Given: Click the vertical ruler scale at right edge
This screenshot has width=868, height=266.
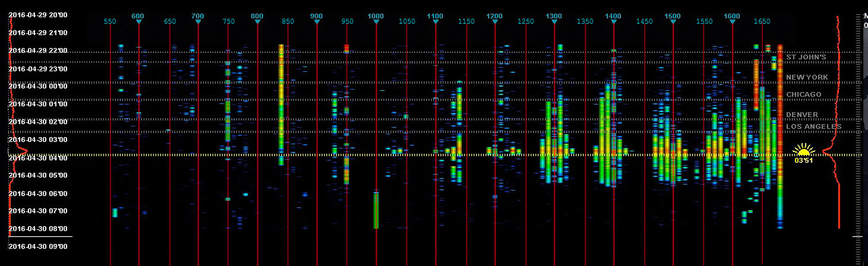Looking at the screenshot, I should 858,130.
